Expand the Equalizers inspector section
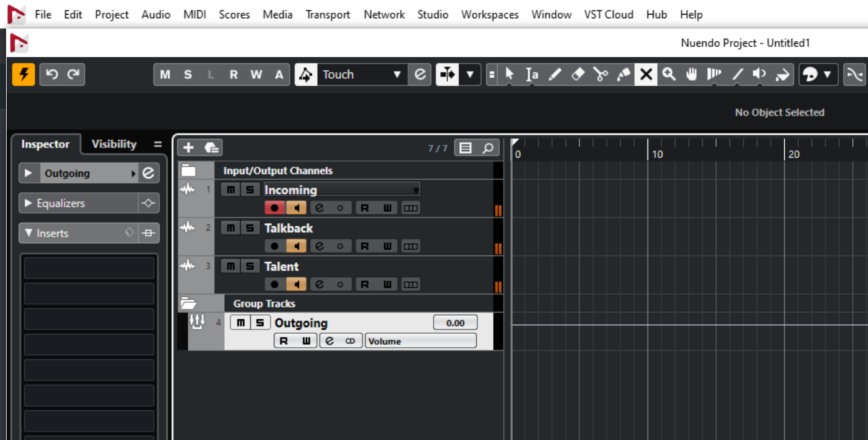 pyautogui.click(x=28, y=203)
